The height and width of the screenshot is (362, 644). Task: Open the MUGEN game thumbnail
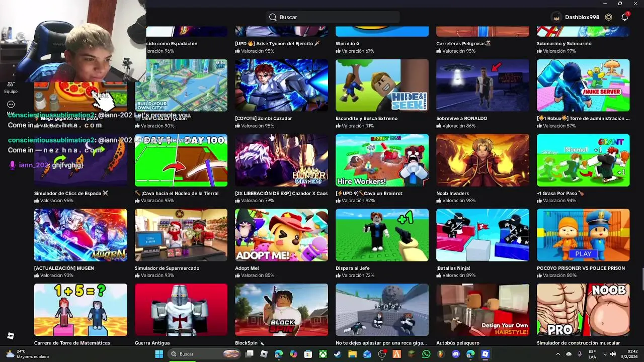[80, 235]
